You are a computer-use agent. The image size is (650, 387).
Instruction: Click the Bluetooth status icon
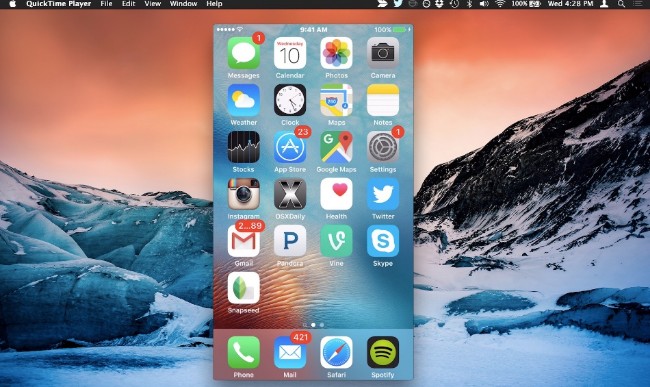click(469, 4)
